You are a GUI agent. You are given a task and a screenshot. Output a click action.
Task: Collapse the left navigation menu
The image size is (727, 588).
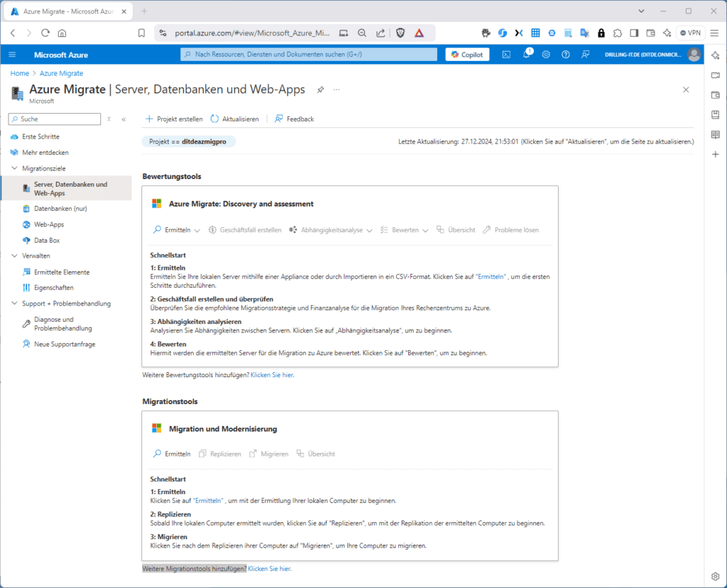[124, 119]
